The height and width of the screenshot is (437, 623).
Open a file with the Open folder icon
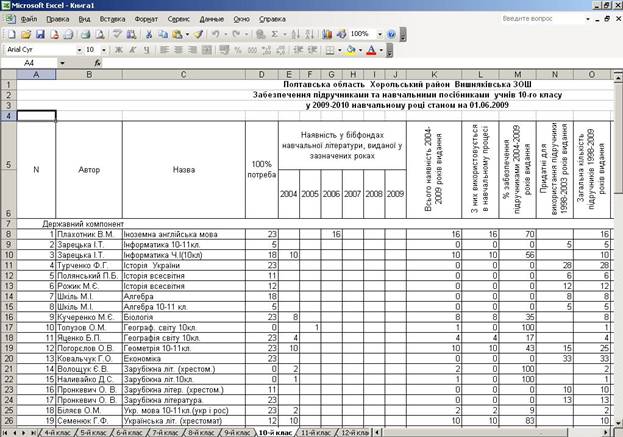pyautogui.click(x=26, y=35)
